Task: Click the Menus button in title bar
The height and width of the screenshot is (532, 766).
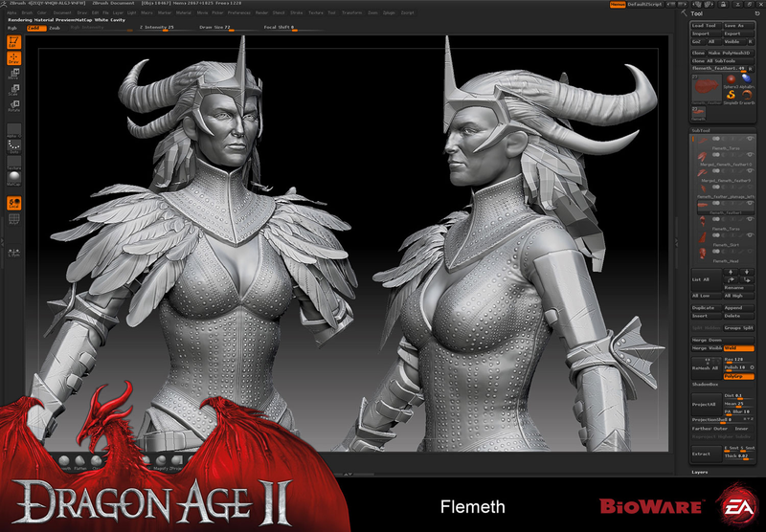Action: (x=618, y=5)
